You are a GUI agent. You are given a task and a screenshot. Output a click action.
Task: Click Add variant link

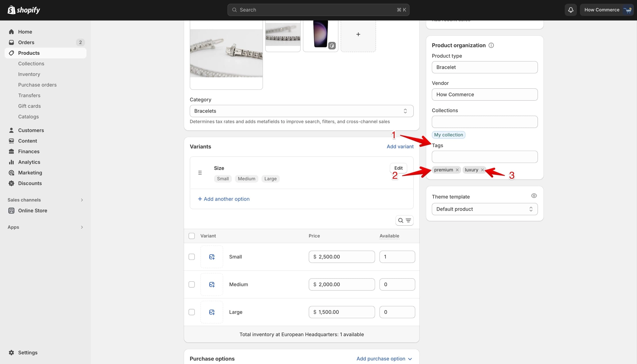(400, 147)
